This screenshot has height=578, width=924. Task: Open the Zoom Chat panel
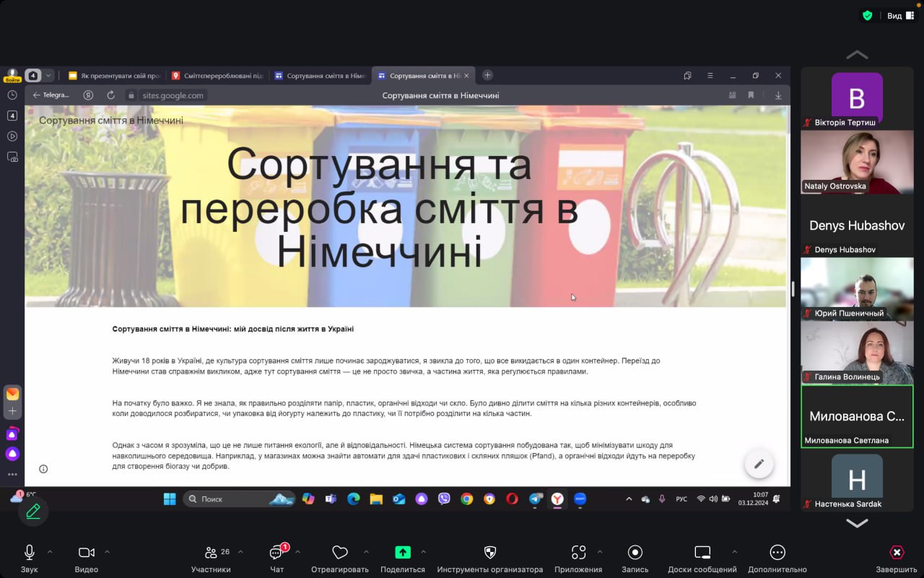pyautogui.click(x=276, y=553)
